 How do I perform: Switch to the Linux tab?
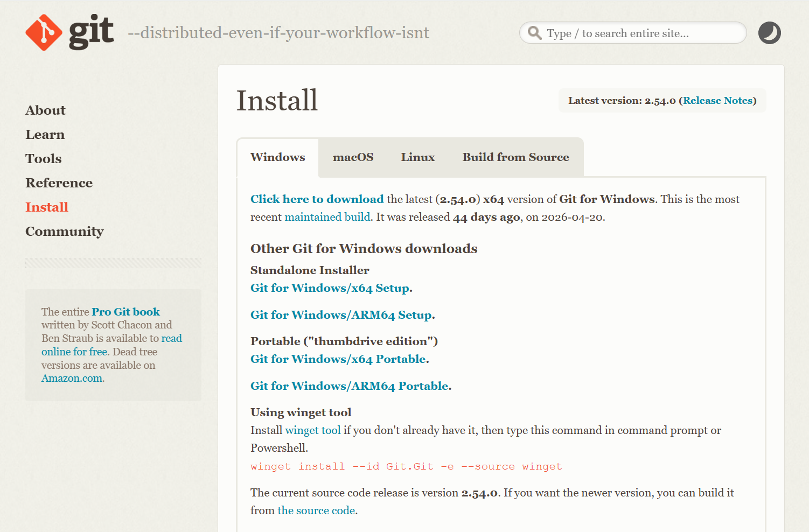418,157
